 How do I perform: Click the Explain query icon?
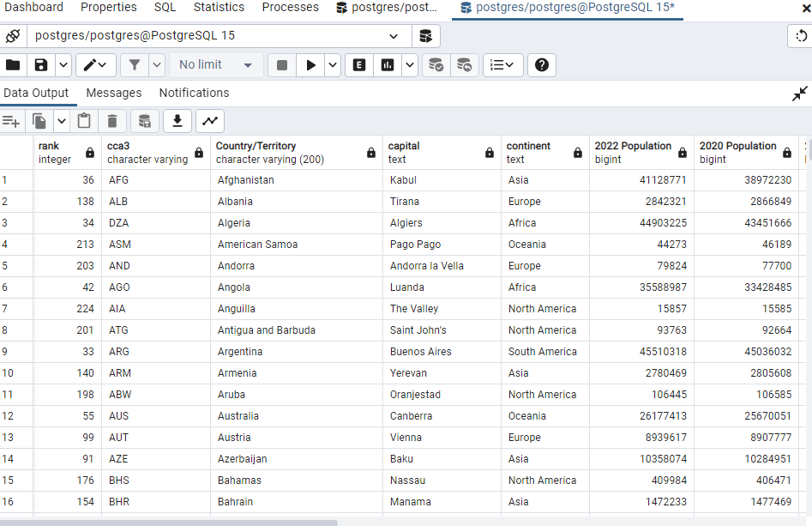pos(359,65)
